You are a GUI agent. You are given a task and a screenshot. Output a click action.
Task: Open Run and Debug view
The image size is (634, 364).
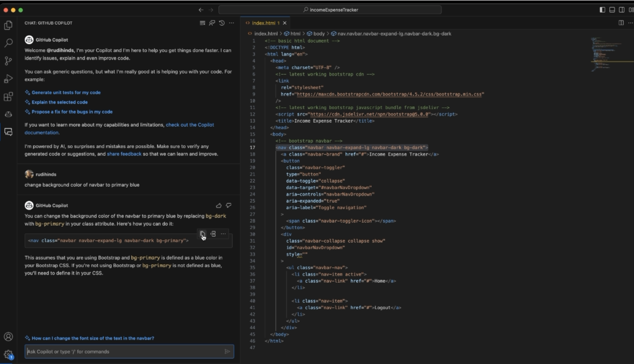pos(8,79)
